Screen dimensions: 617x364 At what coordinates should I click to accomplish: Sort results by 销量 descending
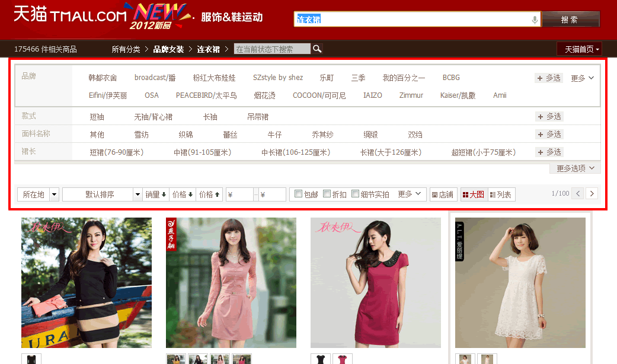156,193
